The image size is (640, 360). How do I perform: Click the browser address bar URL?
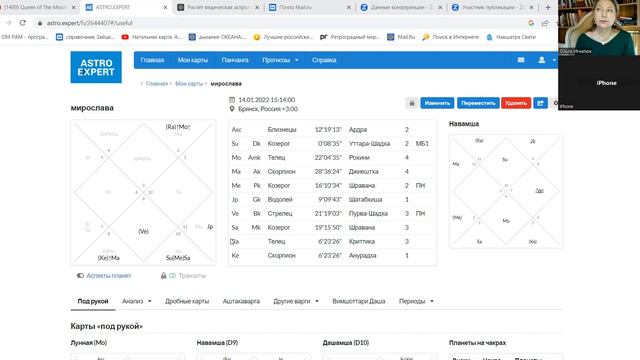[x=89, y=23]
